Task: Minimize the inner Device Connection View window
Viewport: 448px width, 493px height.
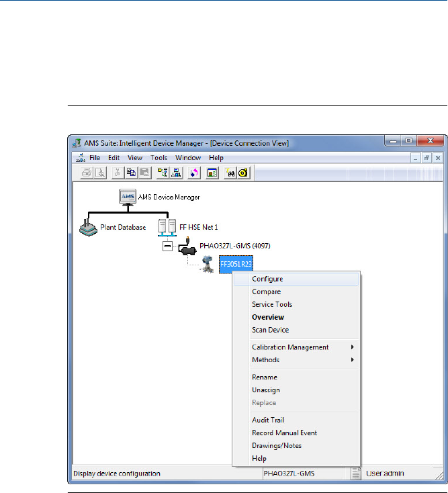Action: click(415, 158)
